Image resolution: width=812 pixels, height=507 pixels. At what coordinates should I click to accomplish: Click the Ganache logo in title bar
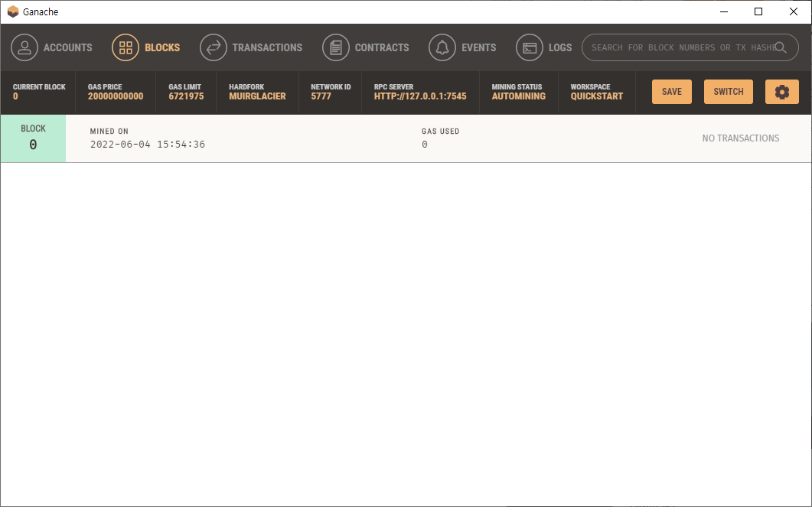(x=13, y=11)
